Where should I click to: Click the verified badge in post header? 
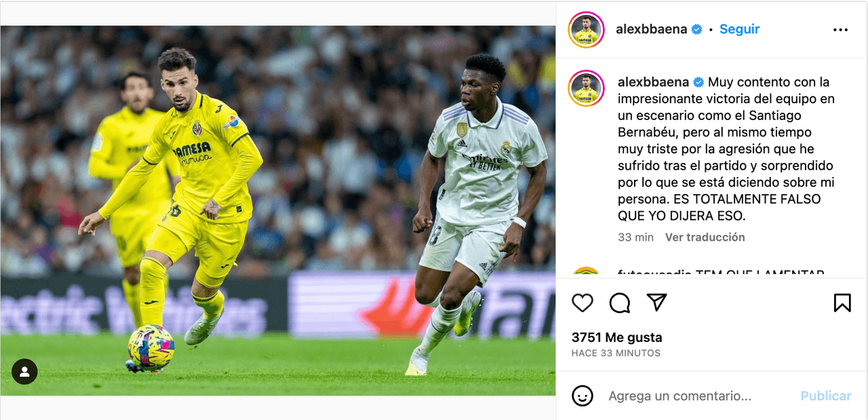696,29
